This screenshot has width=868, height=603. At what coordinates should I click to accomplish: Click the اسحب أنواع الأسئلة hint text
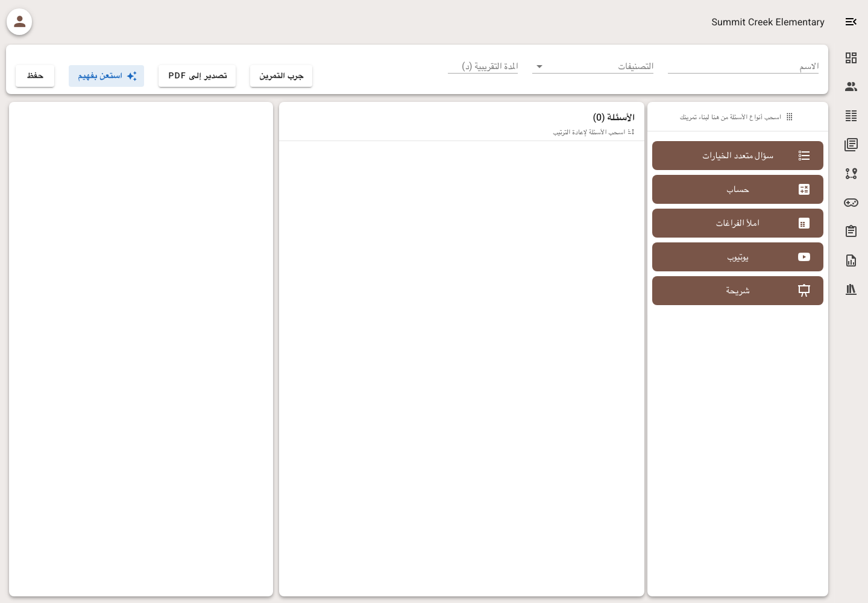[x=731, y=117]
